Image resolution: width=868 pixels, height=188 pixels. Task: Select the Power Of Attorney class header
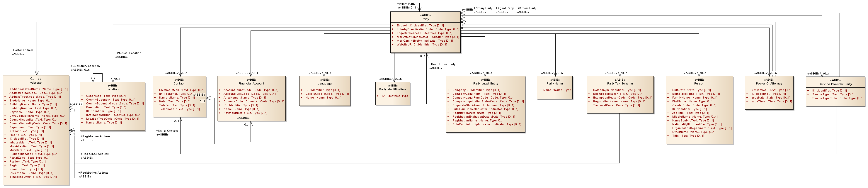pos(769,84)
